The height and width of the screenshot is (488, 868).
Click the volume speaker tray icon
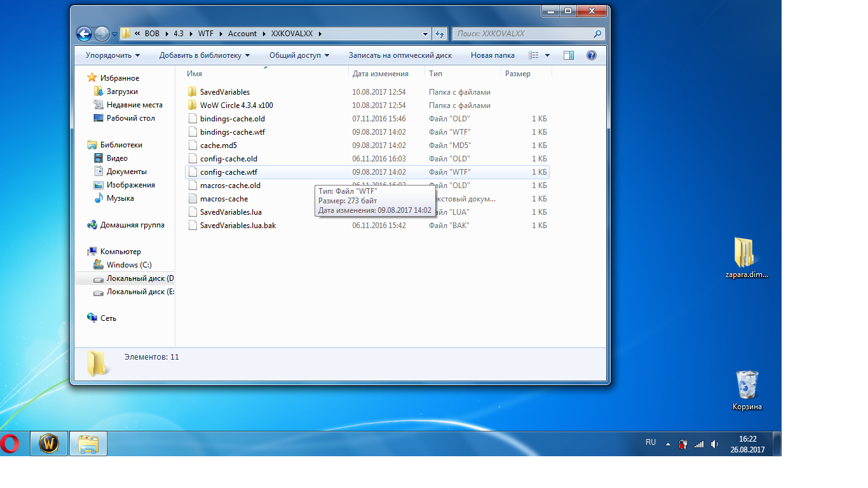click(x=715, y=444)
